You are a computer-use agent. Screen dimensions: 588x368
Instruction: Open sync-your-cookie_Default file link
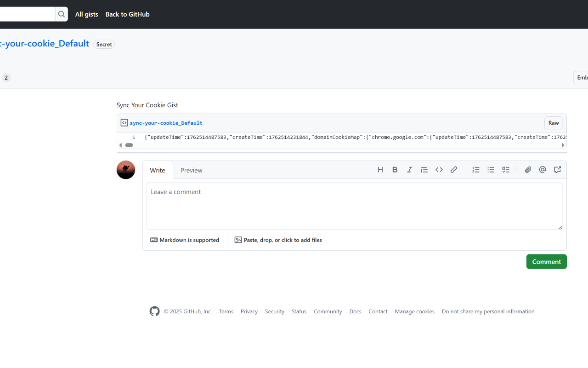click(x=166, y=123)
